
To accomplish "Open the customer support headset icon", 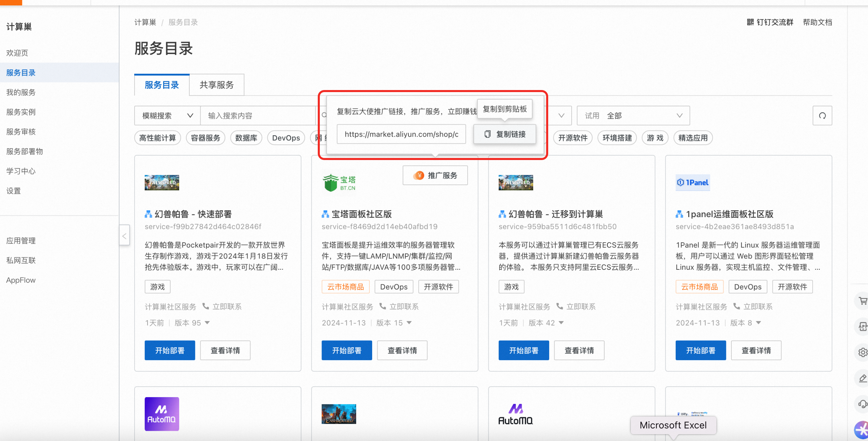I will [x=863, y=404].
